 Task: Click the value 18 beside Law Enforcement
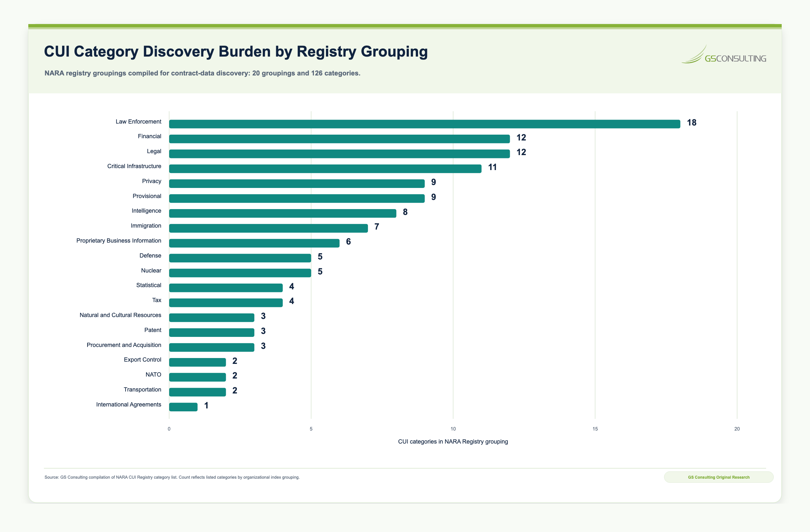tap(692, 123)
